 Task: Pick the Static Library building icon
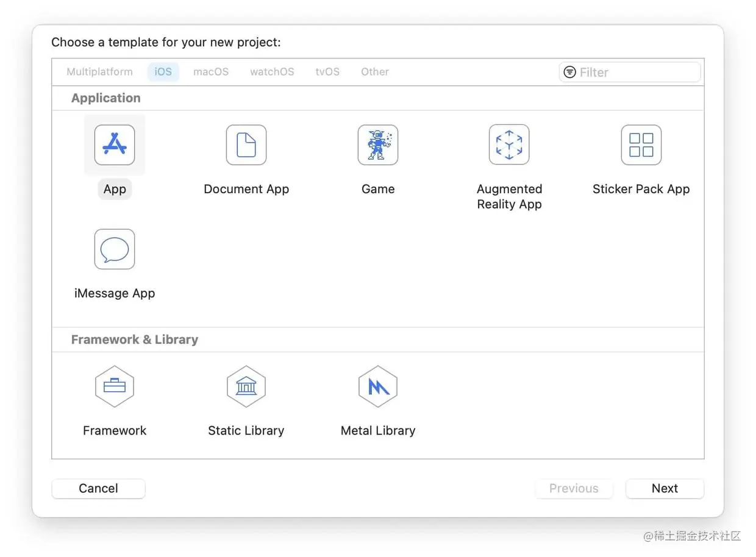(246, 386)
